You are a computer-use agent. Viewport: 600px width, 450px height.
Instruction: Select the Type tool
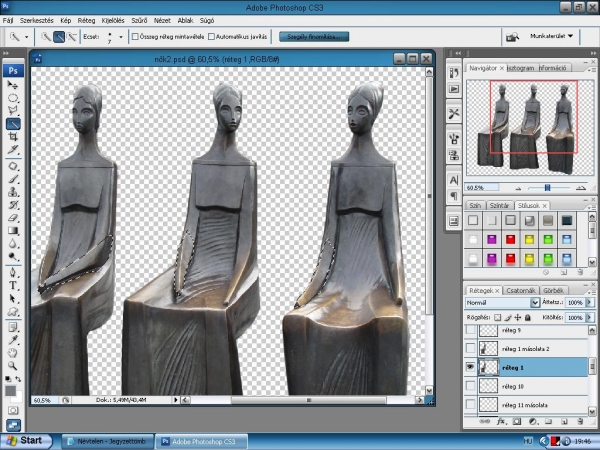tap(13, 285)
